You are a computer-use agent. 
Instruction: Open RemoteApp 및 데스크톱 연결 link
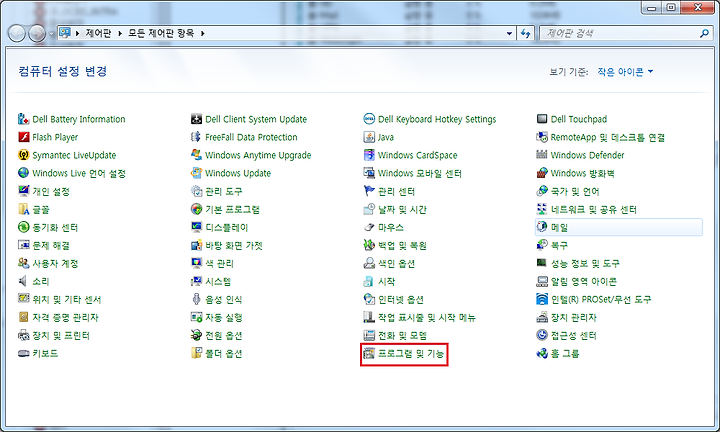[608, 137]
